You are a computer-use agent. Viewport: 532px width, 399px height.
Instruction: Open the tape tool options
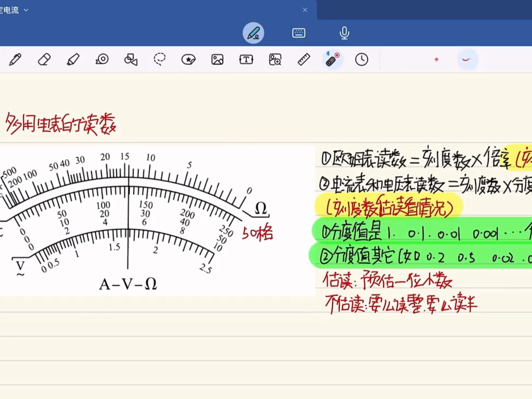(102, 60)
